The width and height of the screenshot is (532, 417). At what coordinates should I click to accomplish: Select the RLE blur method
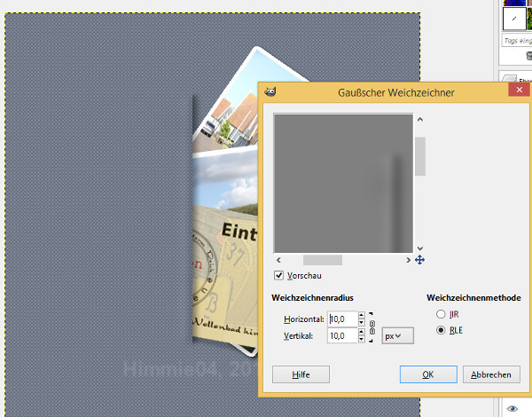click(x=441, y=330)
